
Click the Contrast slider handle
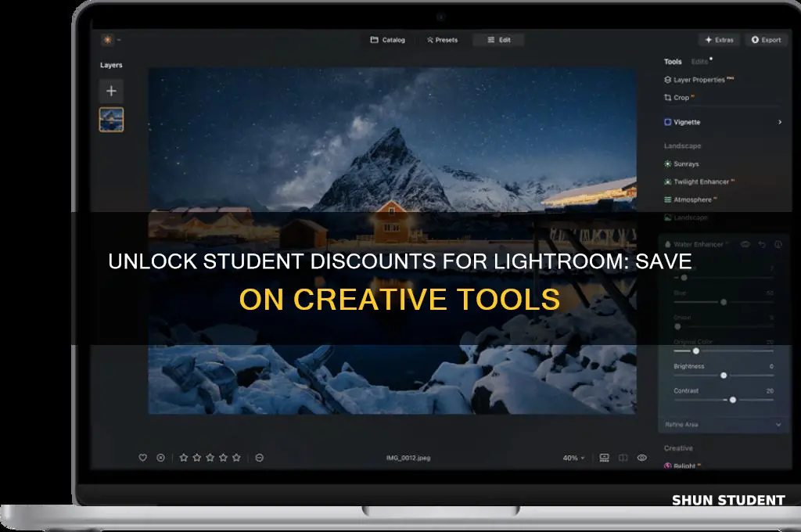tap(732, 400)
